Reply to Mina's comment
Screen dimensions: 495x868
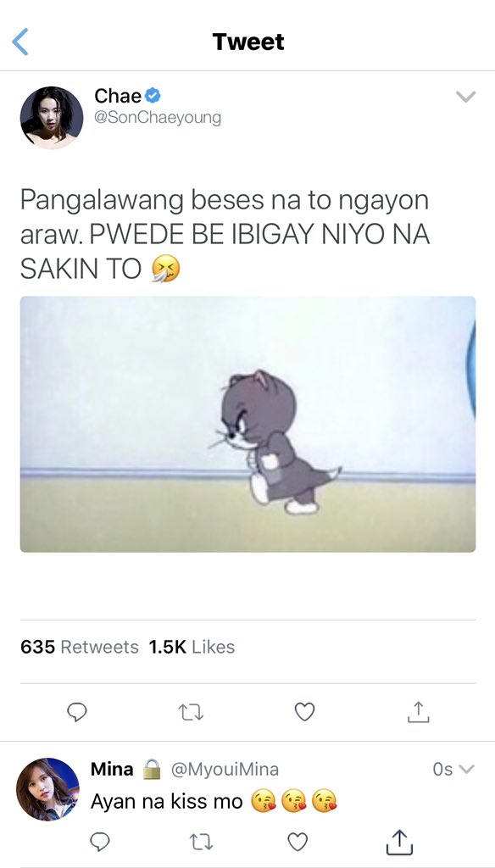click(100, 842)
